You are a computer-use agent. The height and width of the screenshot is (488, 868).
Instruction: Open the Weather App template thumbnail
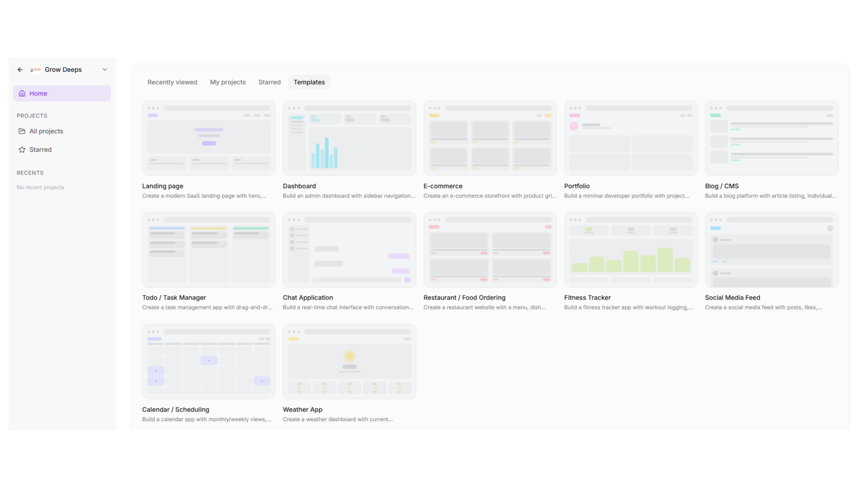tap(349, 361)
